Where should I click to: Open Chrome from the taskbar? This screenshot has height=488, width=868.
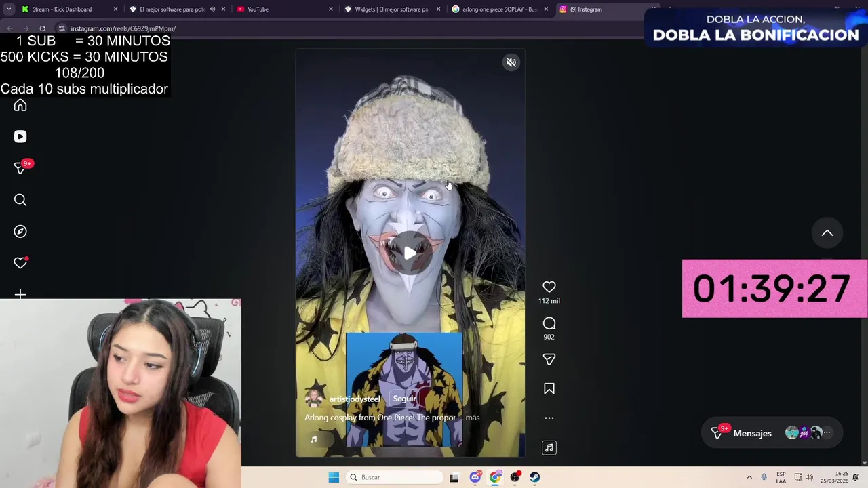[496, 477]
